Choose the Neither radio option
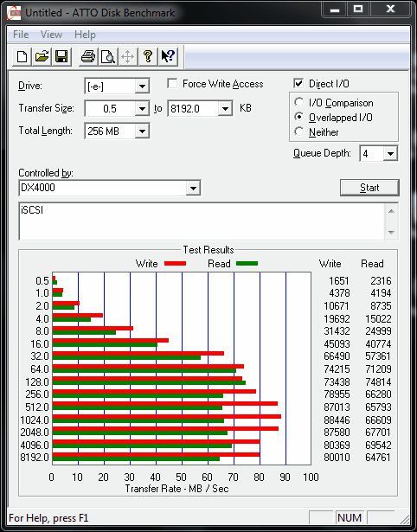 299,131
